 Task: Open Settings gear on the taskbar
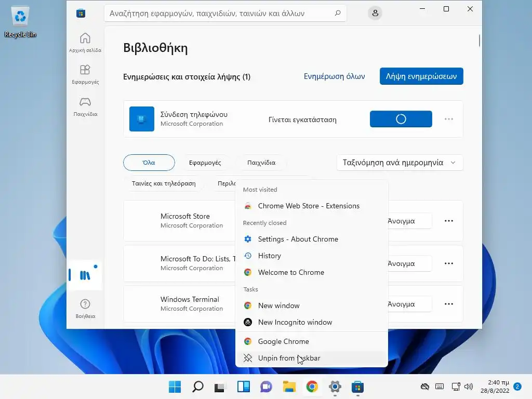click(335, 387)
